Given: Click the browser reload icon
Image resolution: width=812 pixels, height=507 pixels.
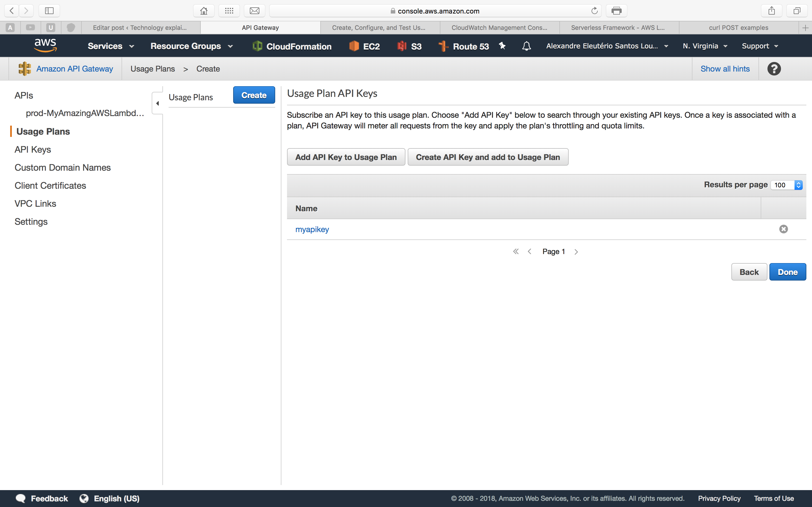Looking at the screenshot, I should pos(594,11).
